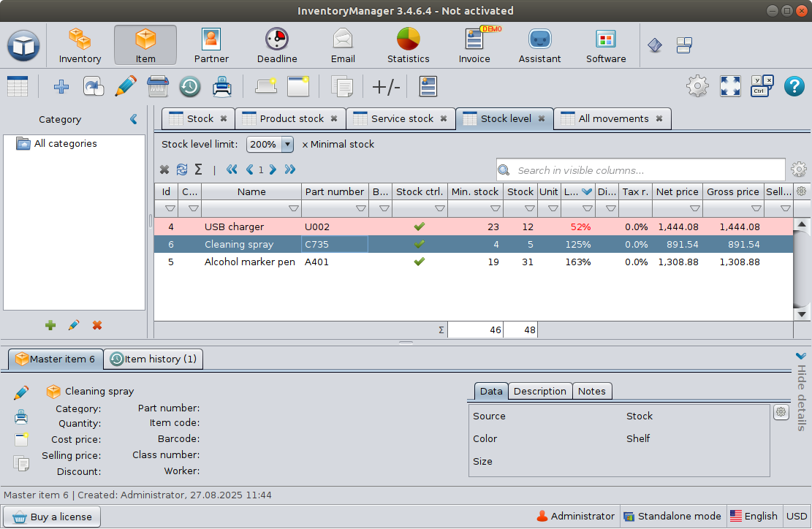Edit category with the pencil icon
Screen dimensions: 812x529
74,325
